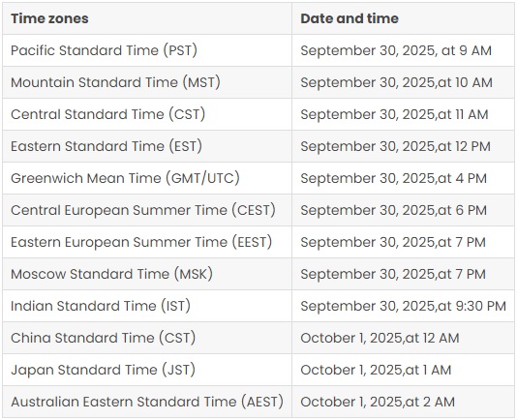The height and width of the screenshot is (420, 517).
Task: Select Eastern European Summer Time (EEST) cell
Action: pyautogui.click(x=147, y=242)
